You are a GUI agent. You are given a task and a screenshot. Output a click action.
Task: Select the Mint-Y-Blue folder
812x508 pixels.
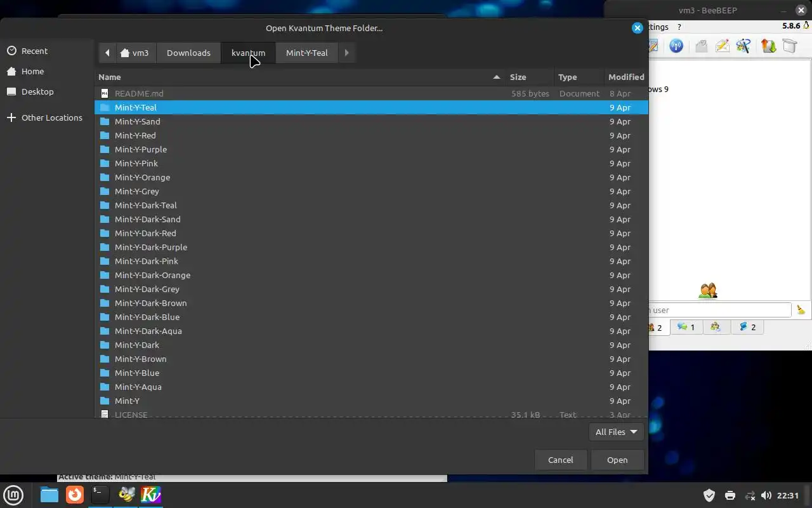[371, 373]
